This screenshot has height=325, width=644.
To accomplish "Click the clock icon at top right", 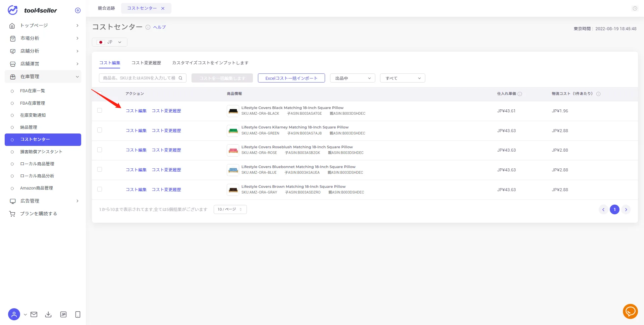I will (635, 8).
